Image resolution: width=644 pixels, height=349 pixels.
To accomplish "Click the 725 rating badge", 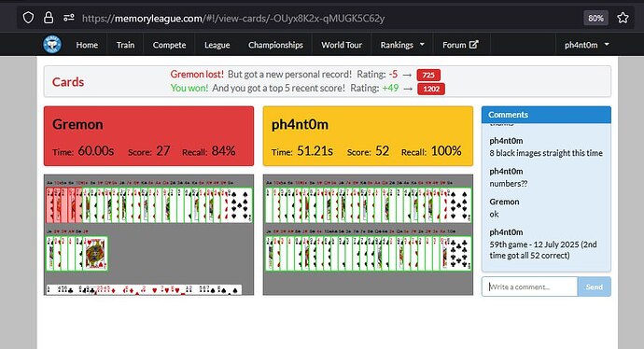I will click(x=428, y=75).
